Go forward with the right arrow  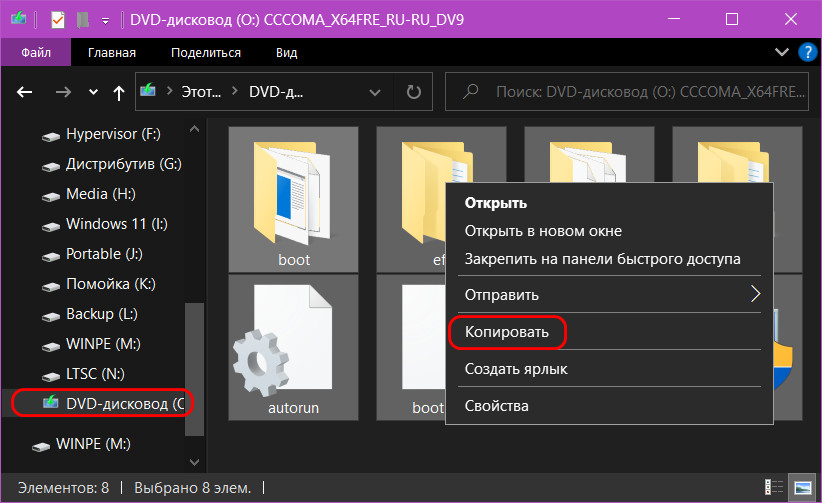[x=63, y=92]
